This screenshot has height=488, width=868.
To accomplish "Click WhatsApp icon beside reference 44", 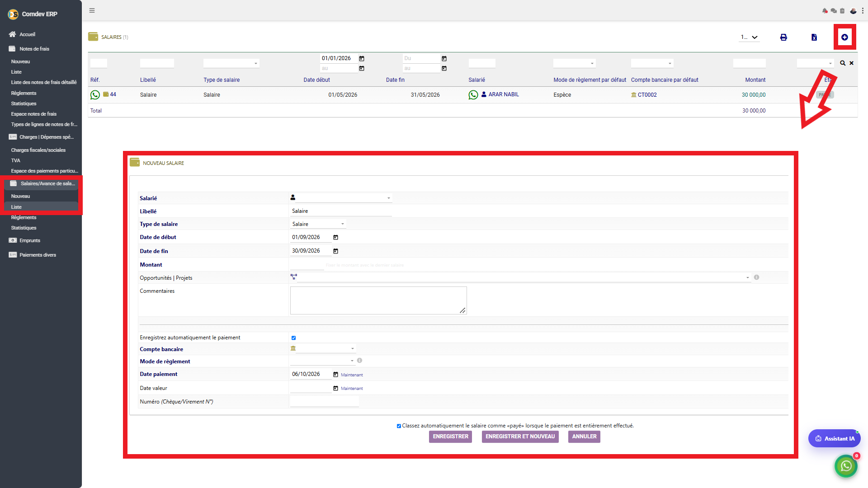I will click(95, 95).
